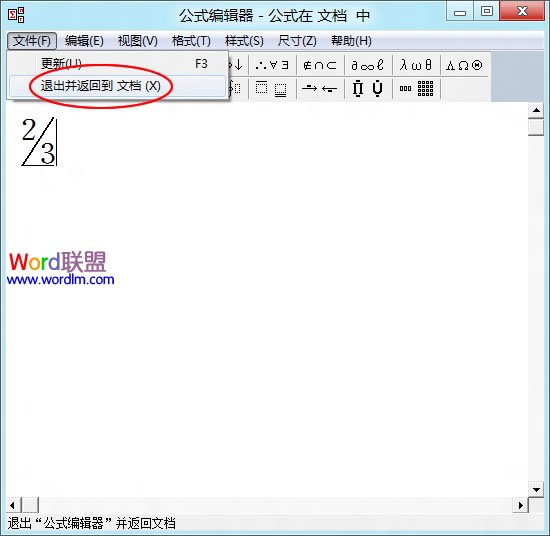Expand the 格式(T) menu

[191, 41]
